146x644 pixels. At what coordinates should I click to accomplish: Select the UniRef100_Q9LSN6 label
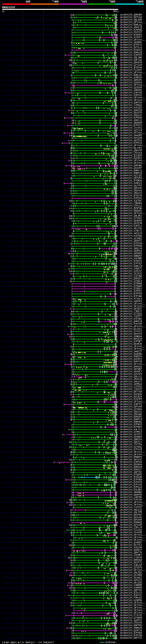(131, 58)
